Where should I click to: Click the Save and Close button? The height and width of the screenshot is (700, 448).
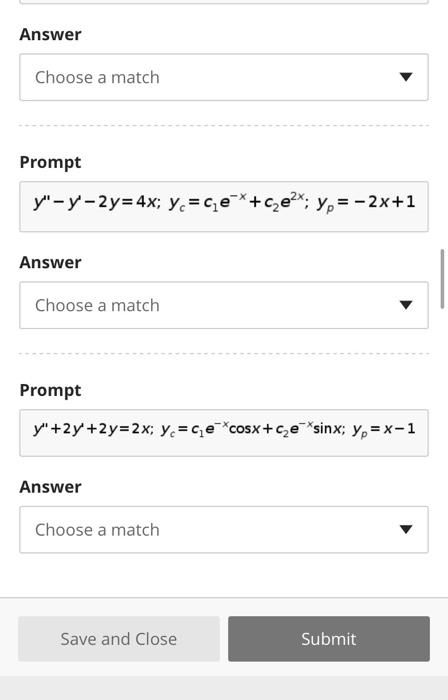coord(119,639)
